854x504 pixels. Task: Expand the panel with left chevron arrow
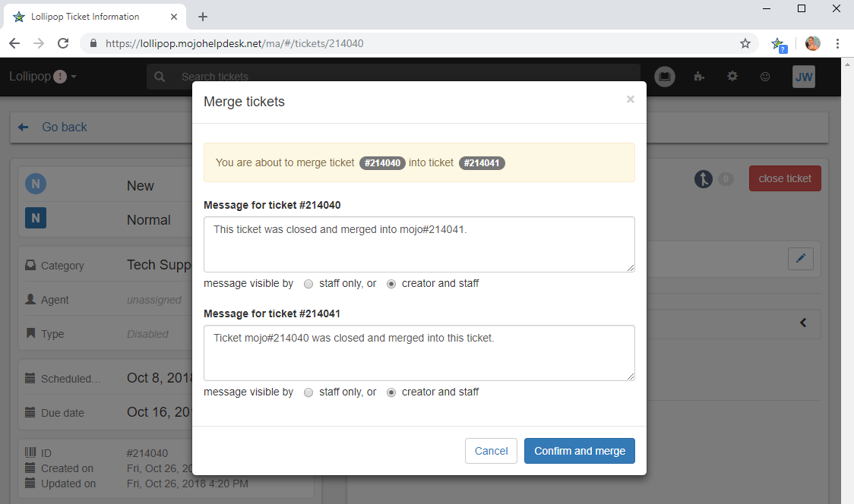pos(803,323)
